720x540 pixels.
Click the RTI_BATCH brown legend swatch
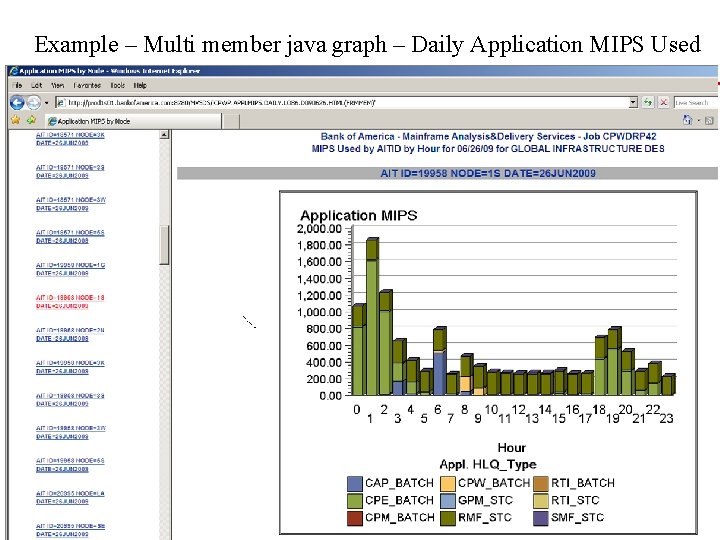tap(541, 484)
